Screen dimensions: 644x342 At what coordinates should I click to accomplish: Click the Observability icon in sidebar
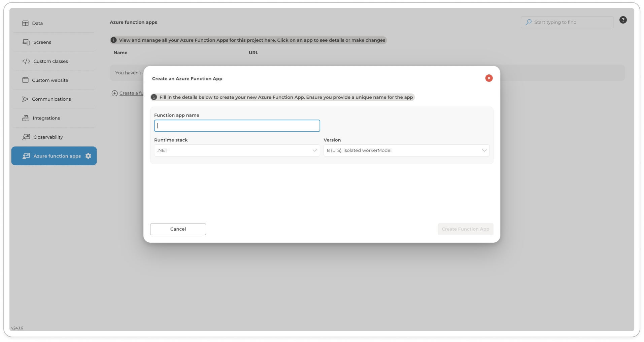tap(26, 137)
